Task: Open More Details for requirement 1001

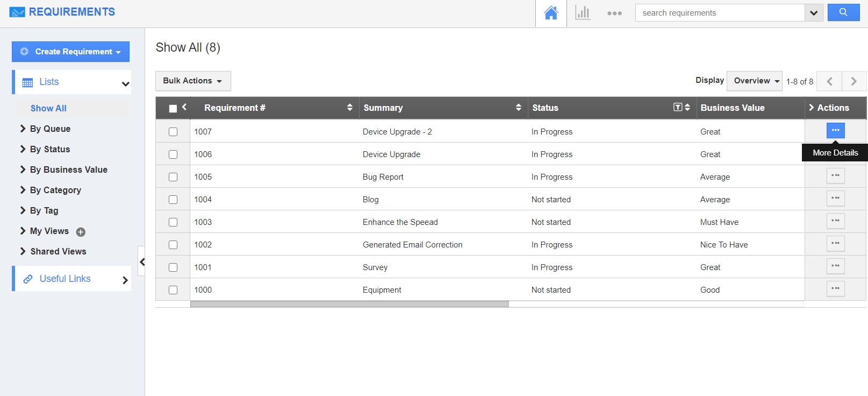Action: click(x=835, y=266)
